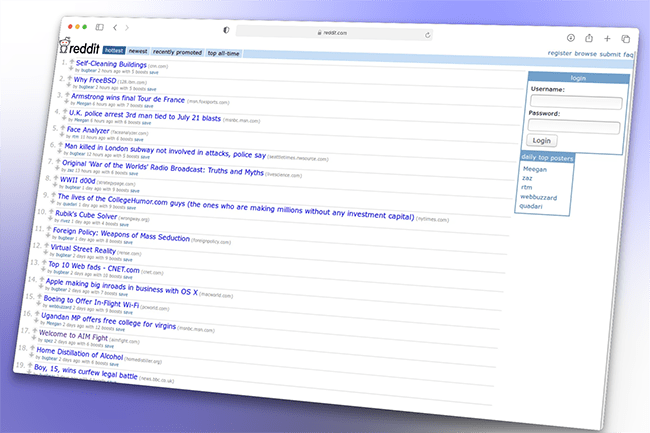Open top poster quadari's profile
650x433 pixels.
(531, 206)
